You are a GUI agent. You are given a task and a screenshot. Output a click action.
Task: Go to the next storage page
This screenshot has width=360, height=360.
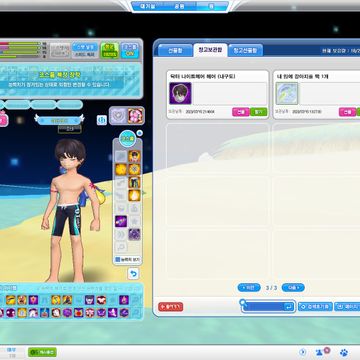point(293,287)
